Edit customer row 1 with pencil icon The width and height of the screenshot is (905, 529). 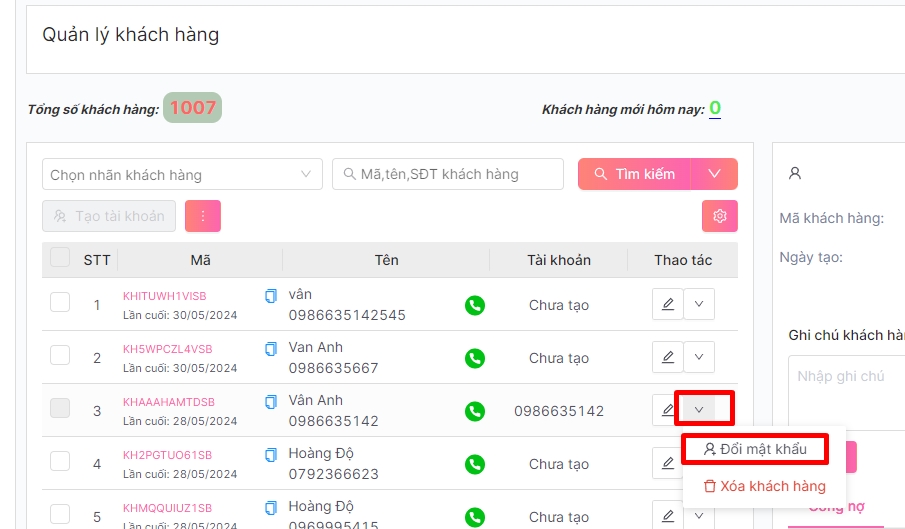point(667,305)
